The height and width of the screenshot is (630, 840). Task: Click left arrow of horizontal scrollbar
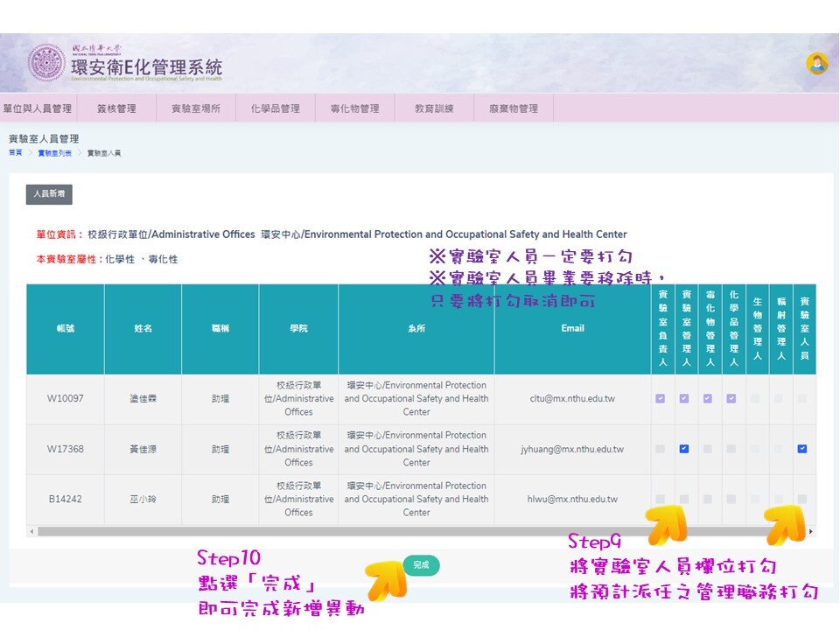point(31,531)
